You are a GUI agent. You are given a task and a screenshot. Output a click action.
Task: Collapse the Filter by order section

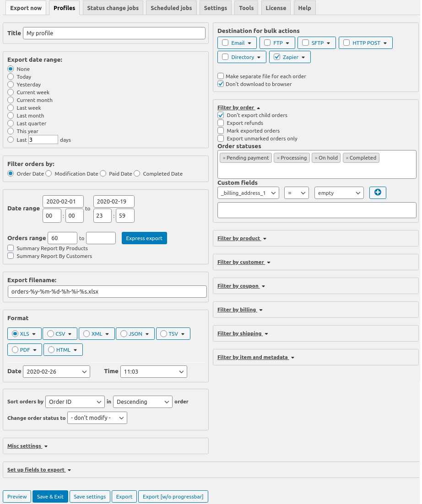click(x=238, y=107)
